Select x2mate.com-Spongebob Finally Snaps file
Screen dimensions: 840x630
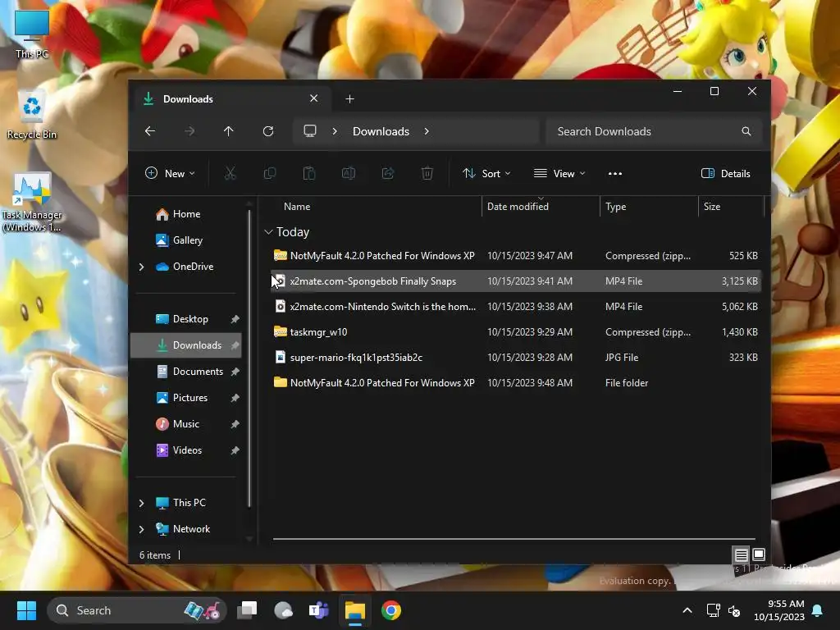(515, 281)
